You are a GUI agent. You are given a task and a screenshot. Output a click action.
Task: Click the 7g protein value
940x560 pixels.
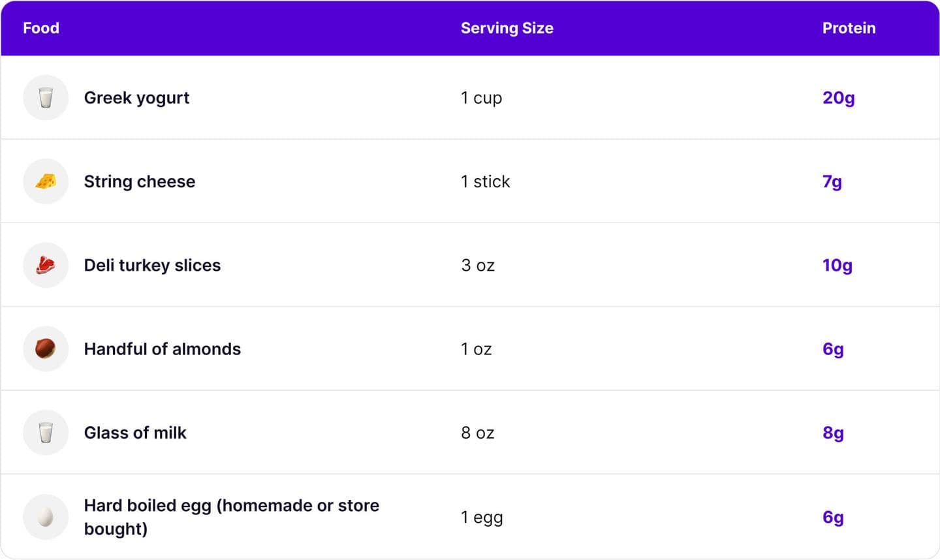832,181
